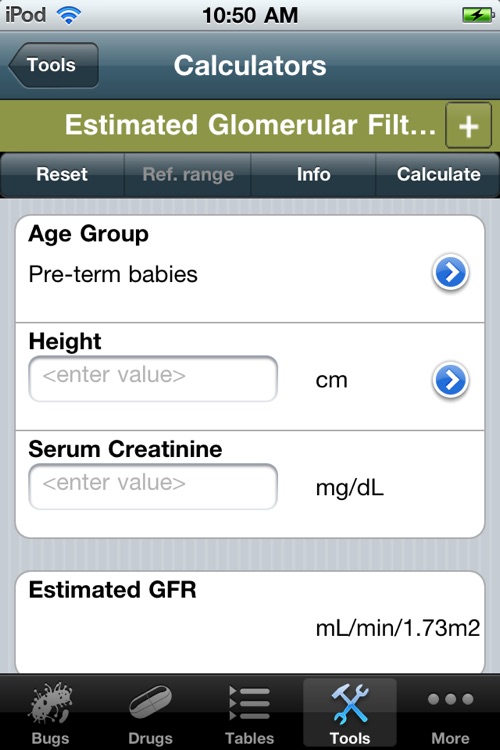This screenshot has height=750, width=500.
Task: Open the Bugs tab icon
Action: pos(50,703)
